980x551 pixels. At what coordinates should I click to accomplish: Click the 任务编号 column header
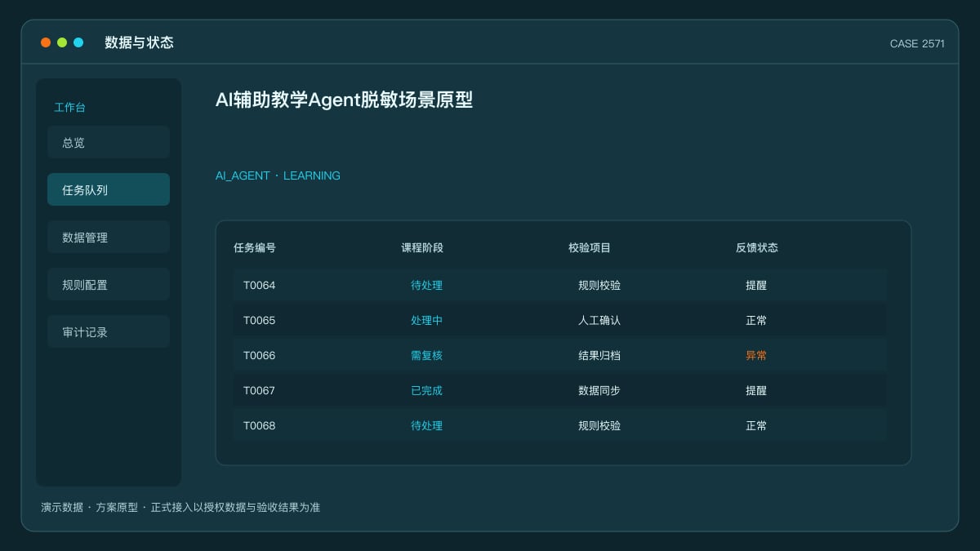tap(255, 247)
